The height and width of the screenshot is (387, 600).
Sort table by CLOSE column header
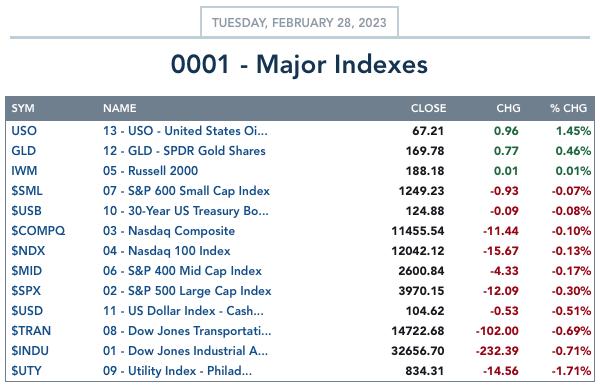coord(428,108)
